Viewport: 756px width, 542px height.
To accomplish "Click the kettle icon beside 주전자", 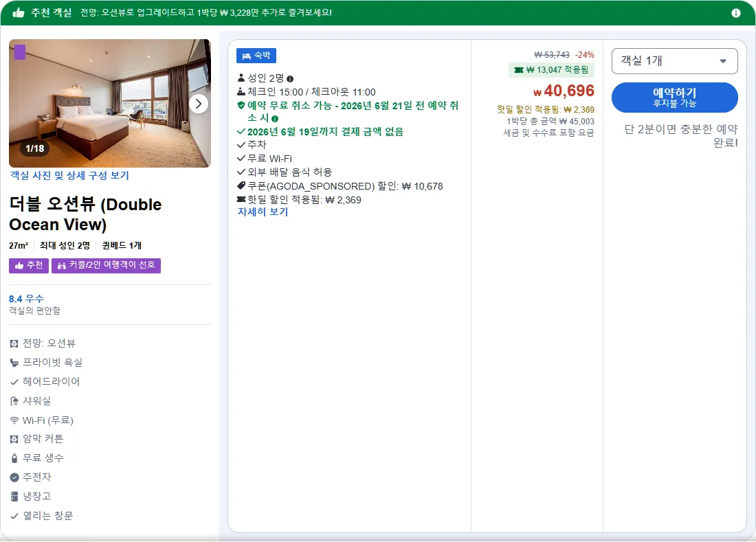I will click(14, 477).
